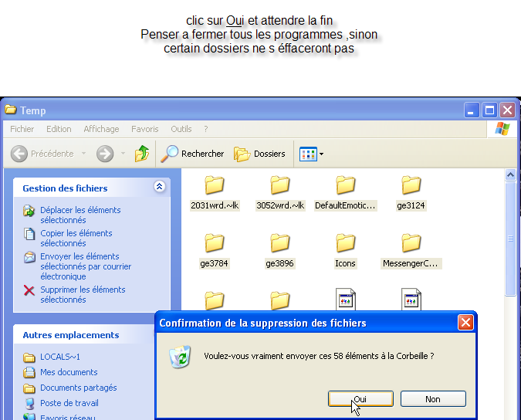This screenshot has width=521, height=420.
Task: Toggle the Dossiers folder pane button
Action: [260, 154]
